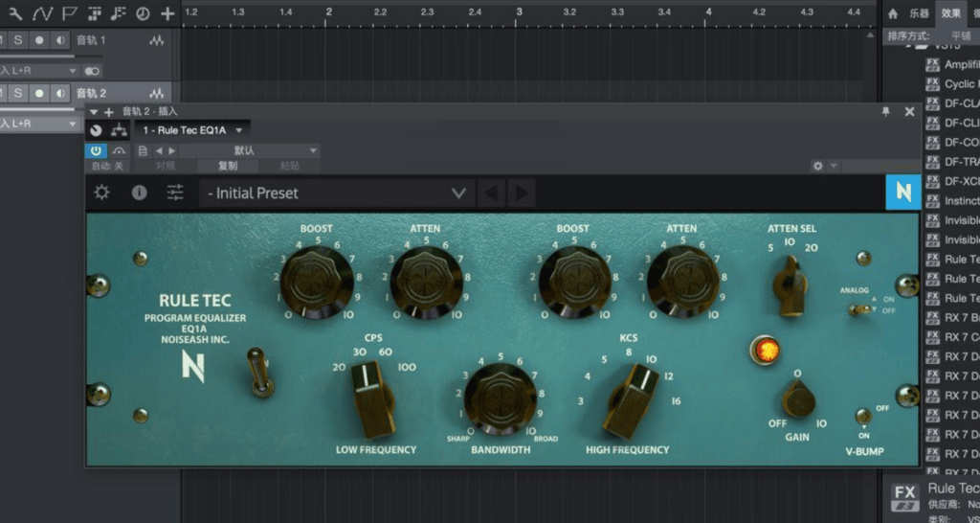980x523 pixels.
Task: Click the HIGH FREQUENCY KCS selector
Action: (631, 401)
